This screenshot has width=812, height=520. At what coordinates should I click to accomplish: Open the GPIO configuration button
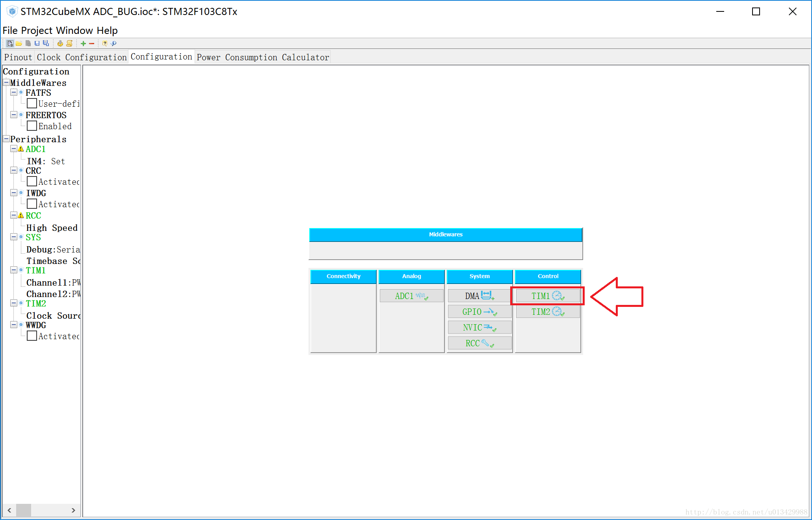tap(479, 312)
